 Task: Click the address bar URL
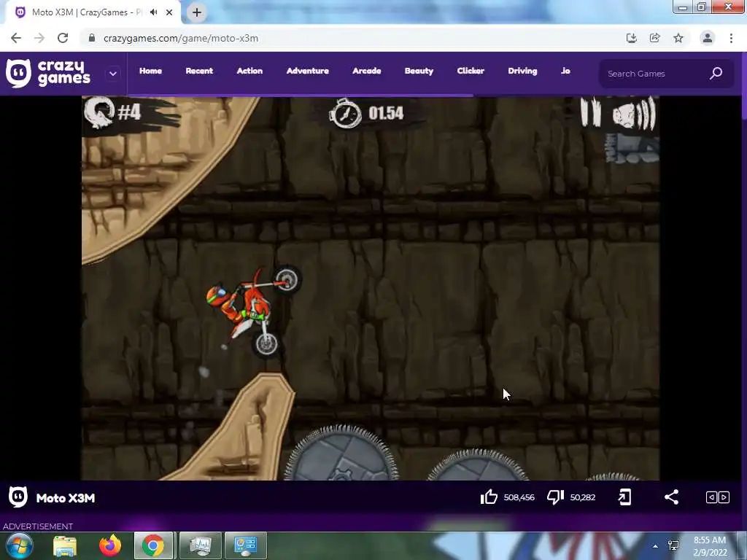[x=181, y=38]
